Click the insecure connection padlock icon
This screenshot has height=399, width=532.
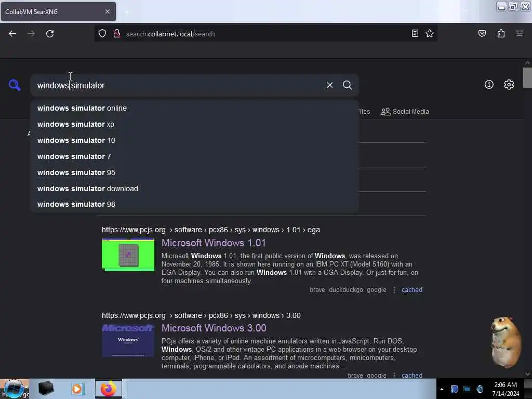pos(117,33)
